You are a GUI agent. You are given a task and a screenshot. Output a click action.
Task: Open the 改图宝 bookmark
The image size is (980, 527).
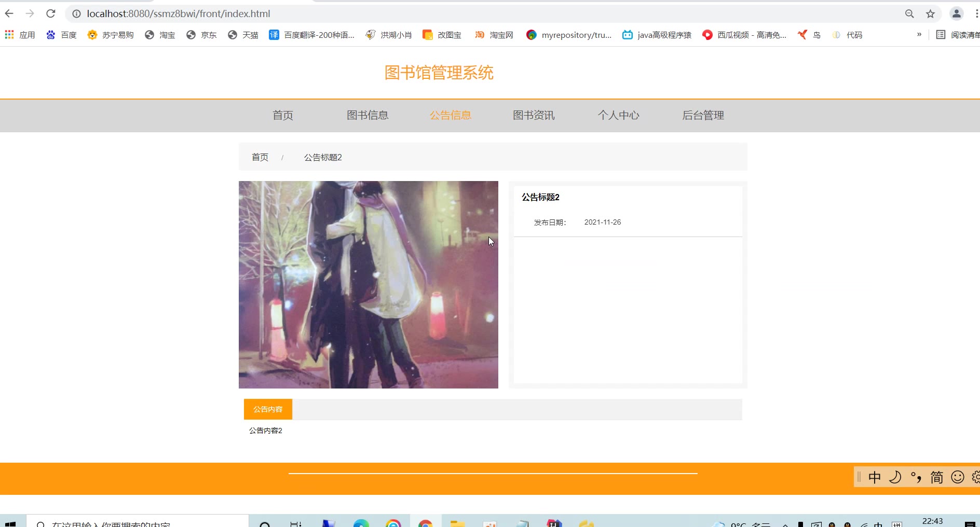[442, 35]
